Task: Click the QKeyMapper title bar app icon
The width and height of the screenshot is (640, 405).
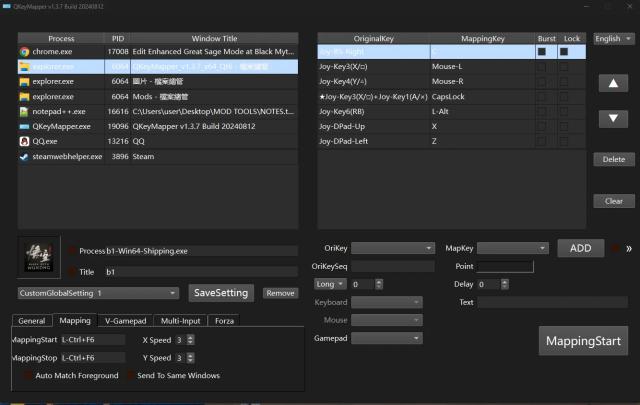Action: pyautogui.click(x=7, y=6)
